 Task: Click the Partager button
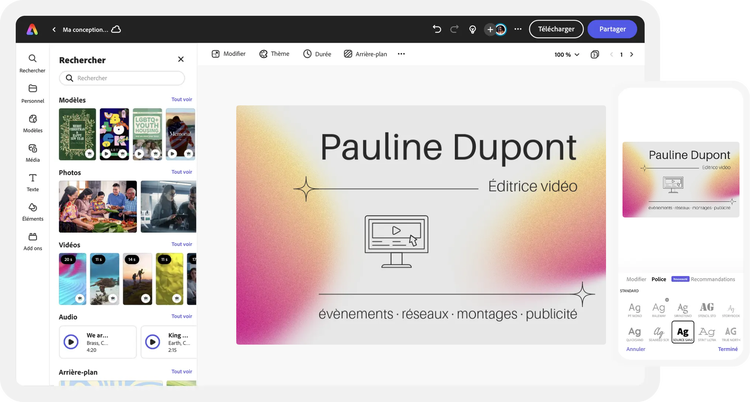[x=612, y=29]
